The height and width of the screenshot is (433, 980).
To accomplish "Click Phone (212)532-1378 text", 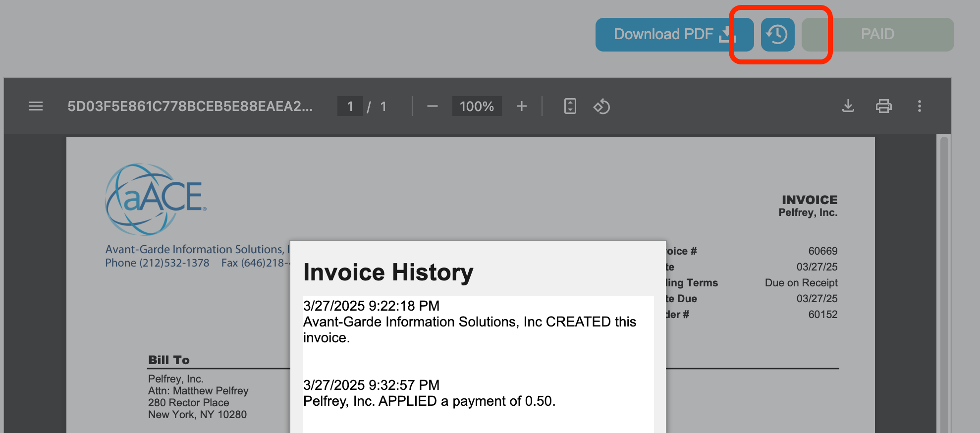I will 157,263.
